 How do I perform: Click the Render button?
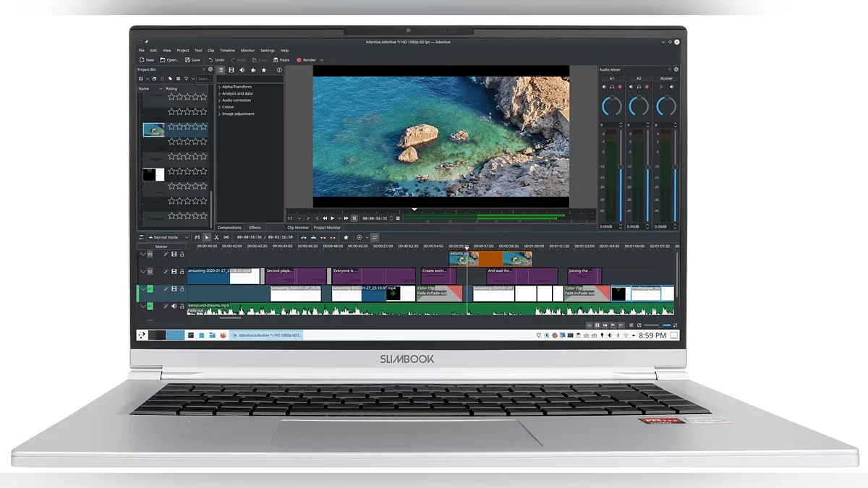click(306, 60)
